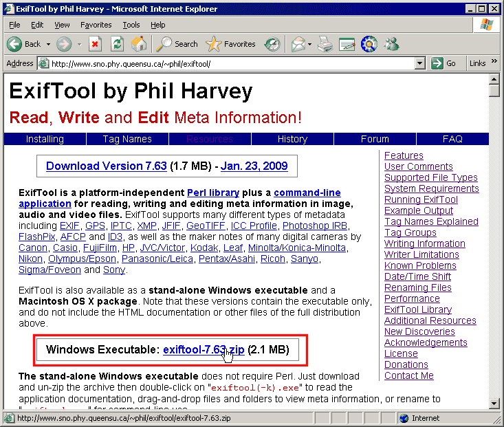Go to the Home page icon
The width and height of the screenshot is (504, 427).
point(139,44)
